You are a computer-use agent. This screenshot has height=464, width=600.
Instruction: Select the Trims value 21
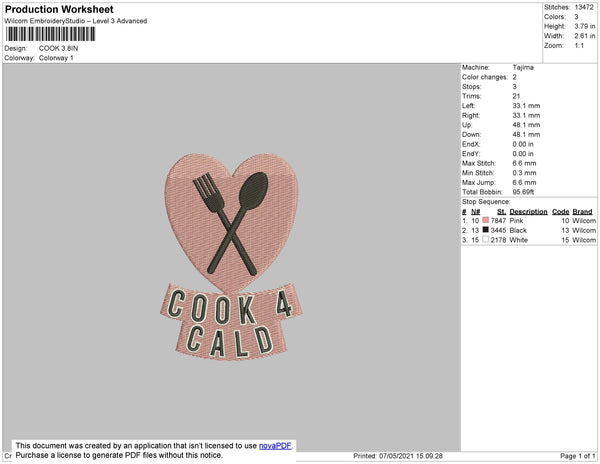coord(516,96)
